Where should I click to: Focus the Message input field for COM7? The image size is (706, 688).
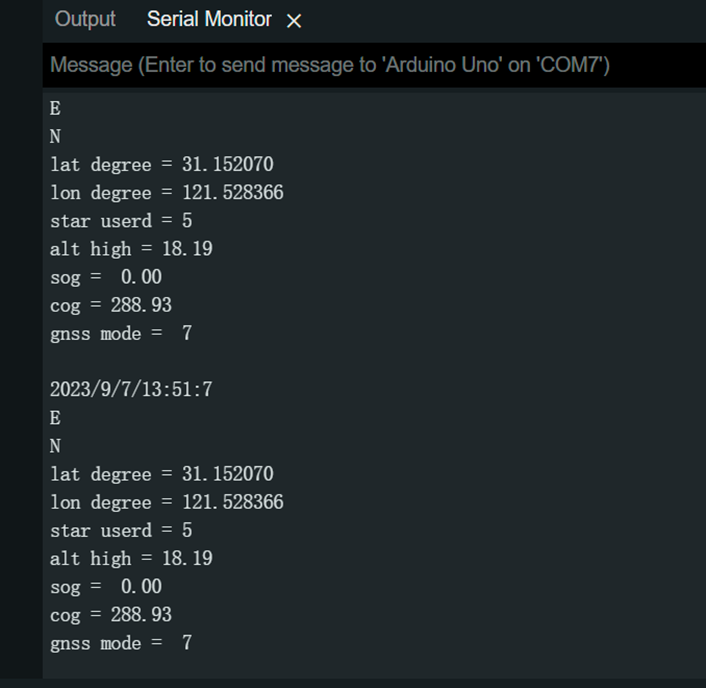pos(374,65)
